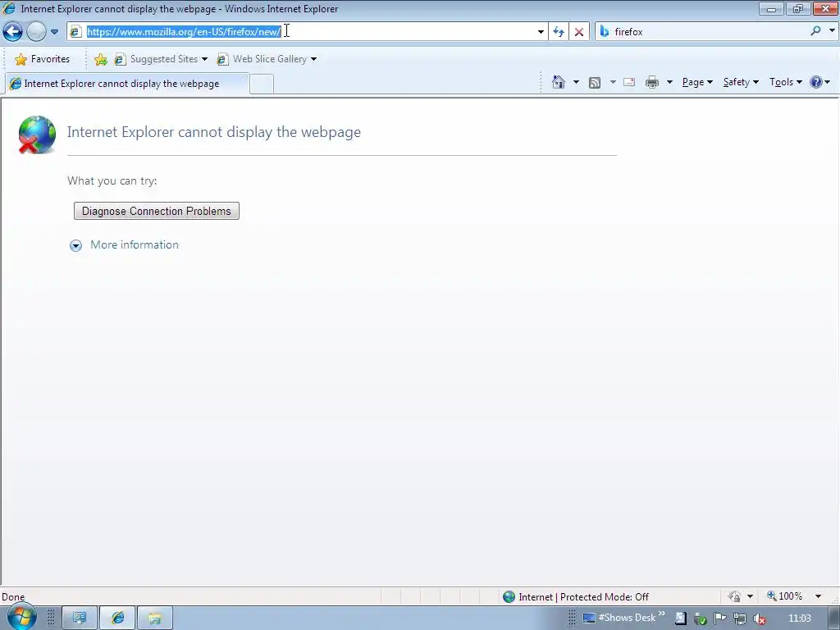
Task: Open the Safety menu
Action: pyautogui.click(x=741, y=82)
